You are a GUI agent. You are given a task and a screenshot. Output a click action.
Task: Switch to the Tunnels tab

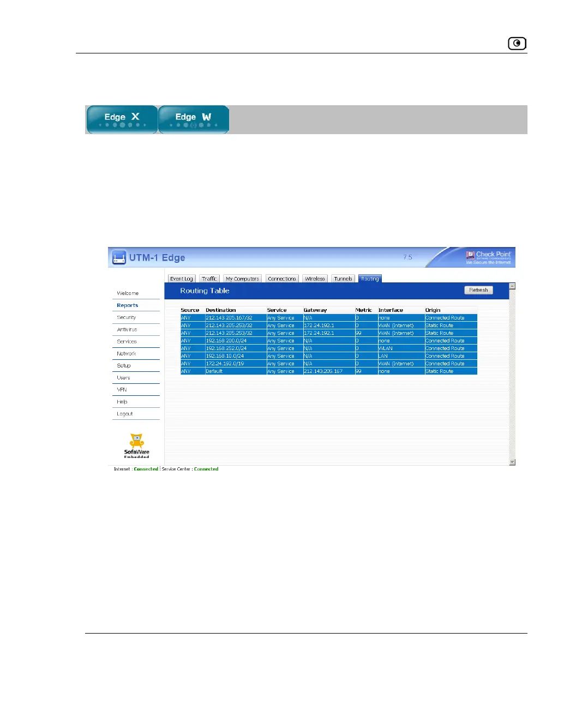pyautogui.click(x=343, y=279)
